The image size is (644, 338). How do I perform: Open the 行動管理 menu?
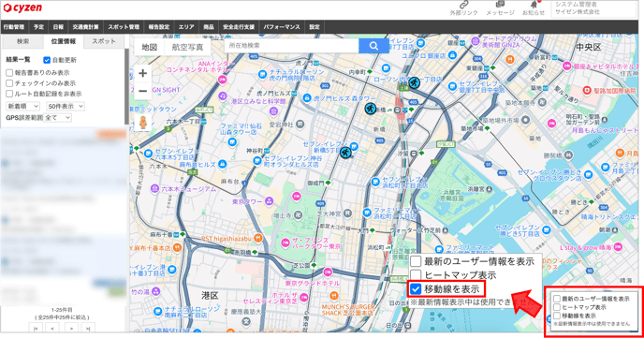click(14, 27)
